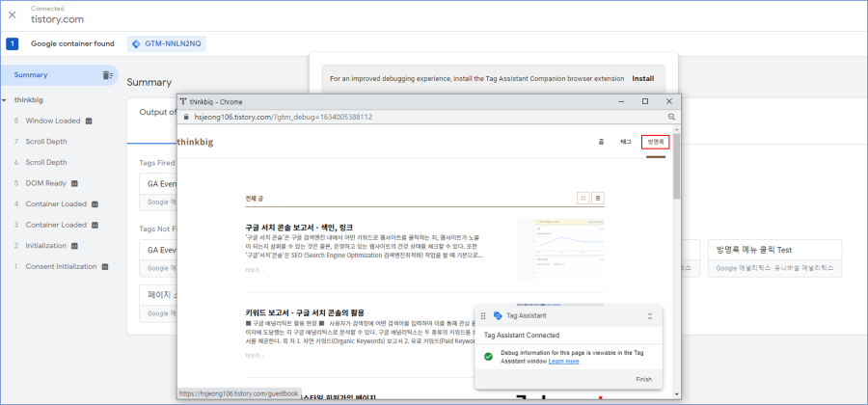The width and height of the screenshot is (868, 405).
Task: Close the Tag Assistant debug session X
Action: [13, 14]
